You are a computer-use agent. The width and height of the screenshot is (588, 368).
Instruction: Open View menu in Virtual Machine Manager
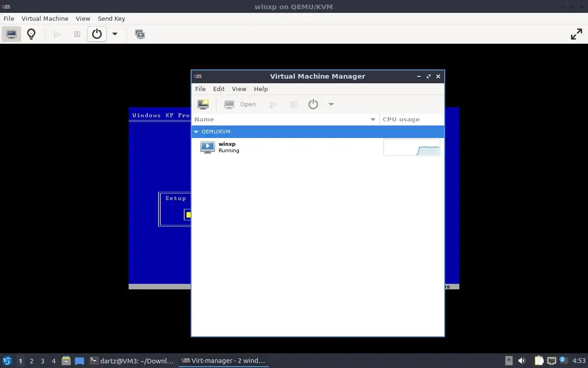pyautogui.click(x=239, y=89)
